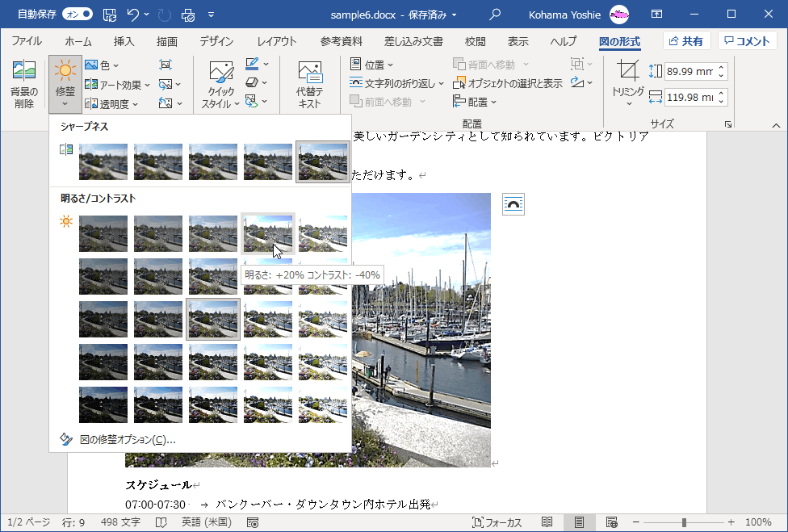Open the Design (デザイン) tab

click(x=216, y=41)
